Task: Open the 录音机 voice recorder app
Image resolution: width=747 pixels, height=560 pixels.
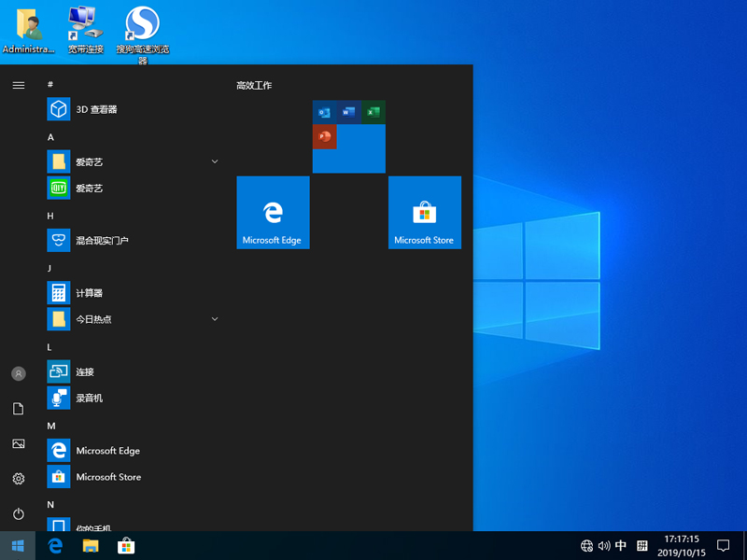Action: coord(103,398)
